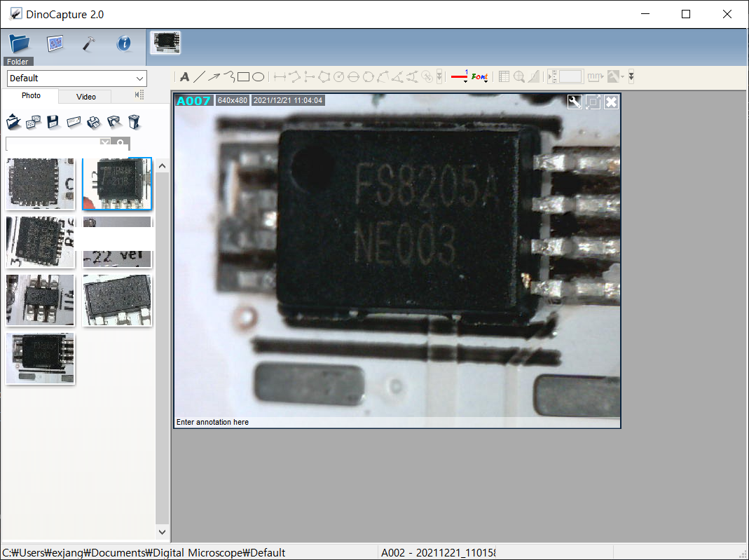Open the mm unit dropdown
This screenshot has width=749, height=560.
pyautogui.click(x=596, y=77)
